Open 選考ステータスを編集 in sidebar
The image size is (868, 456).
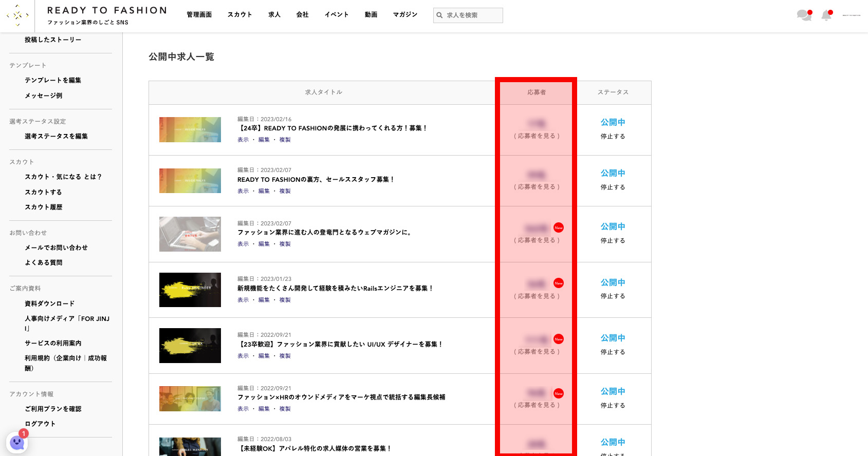pyautogui.click(x=56, y=136)
